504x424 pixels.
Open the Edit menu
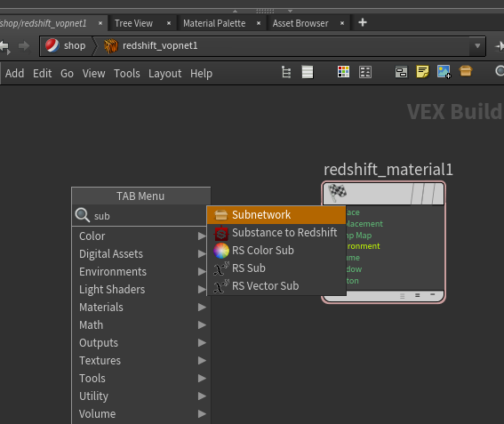[x=42, y=73]
